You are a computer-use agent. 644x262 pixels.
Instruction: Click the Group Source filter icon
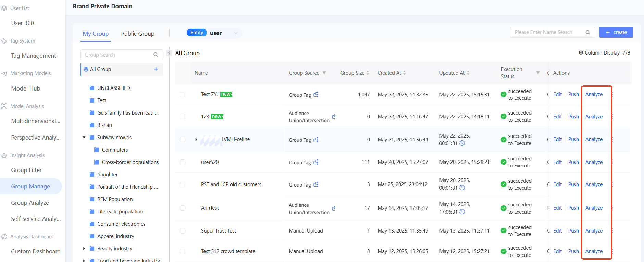pyautogui.click(x=324, y=73)
